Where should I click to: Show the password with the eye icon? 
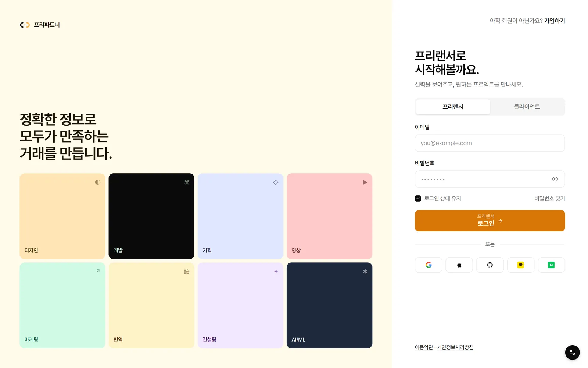[555, 179]
